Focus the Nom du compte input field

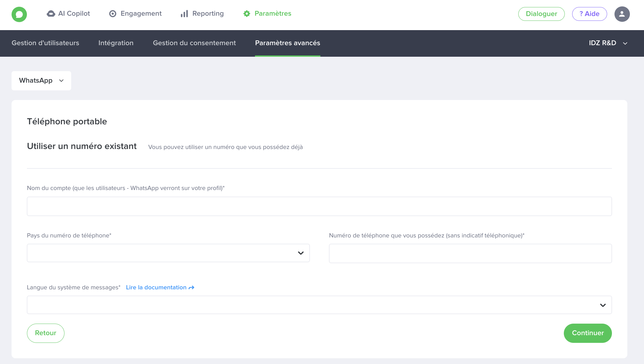[319, 206]
